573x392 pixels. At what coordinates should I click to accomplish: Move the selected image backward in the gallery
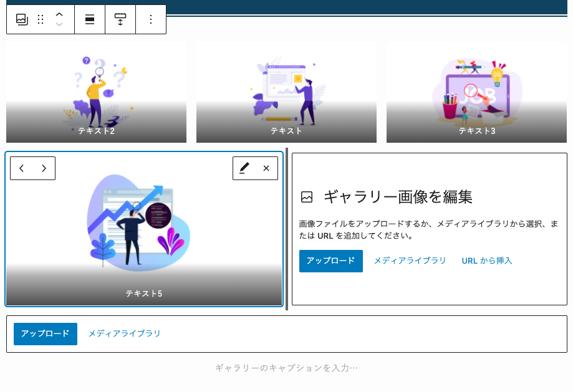22,168
